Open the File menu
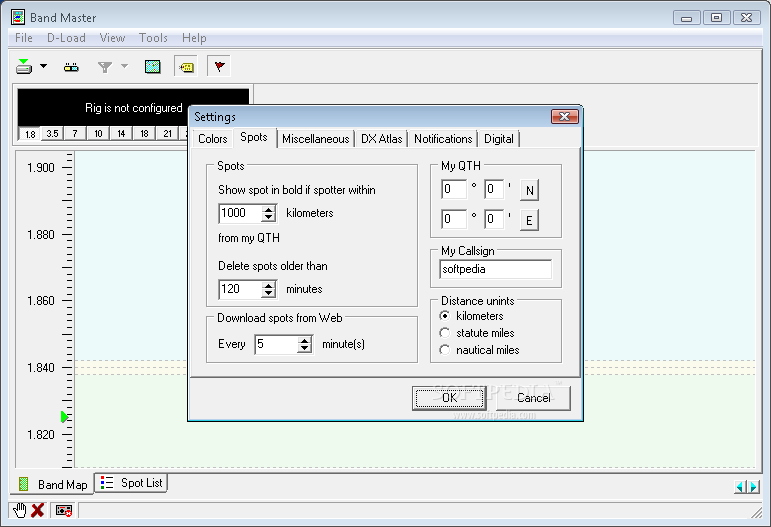771x527 pixels. [x=24, y=38]
